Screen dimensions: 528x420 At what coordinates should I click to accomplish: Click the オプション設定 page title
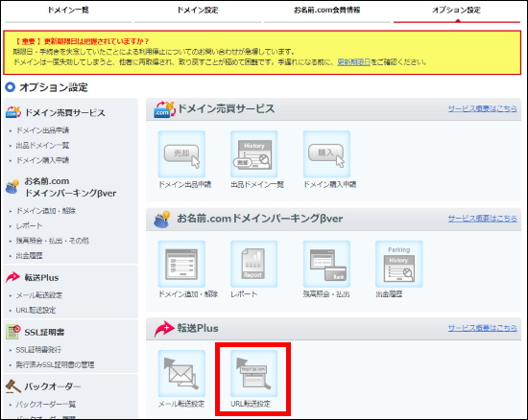pos(54,87)
